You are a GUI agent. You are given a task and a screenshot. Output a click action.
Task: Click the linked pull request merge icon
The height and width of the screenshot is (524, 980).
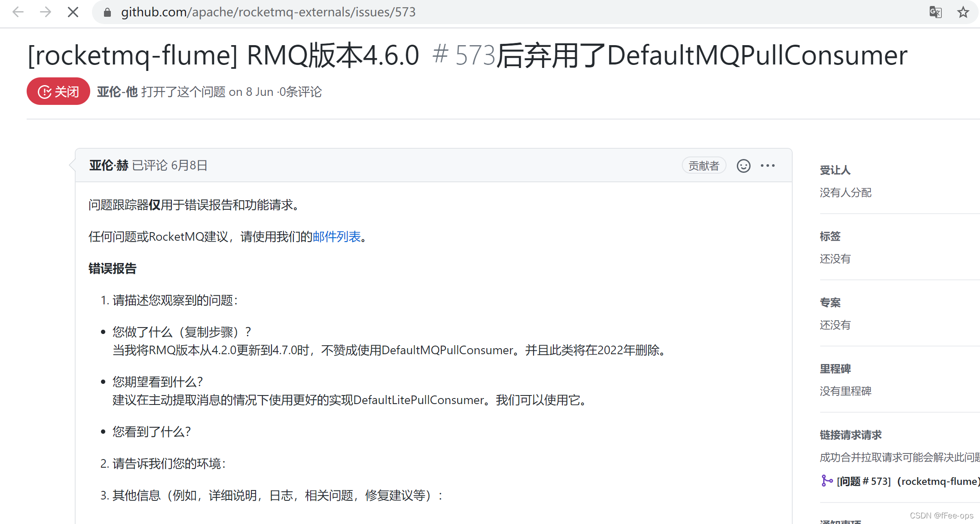point(826,481)
